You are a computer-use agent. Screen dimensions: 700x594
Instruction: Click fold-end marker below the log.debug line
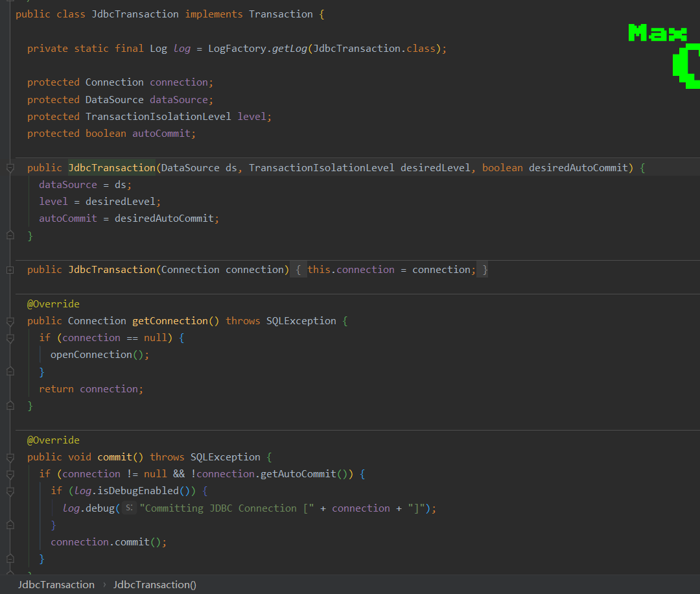click(10, 525)
